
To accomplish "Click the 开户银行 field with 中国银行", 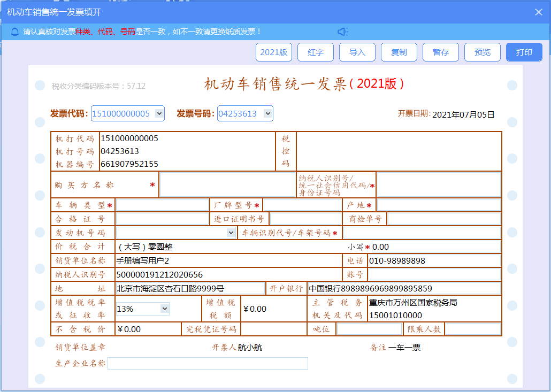I will coord(404,288).
